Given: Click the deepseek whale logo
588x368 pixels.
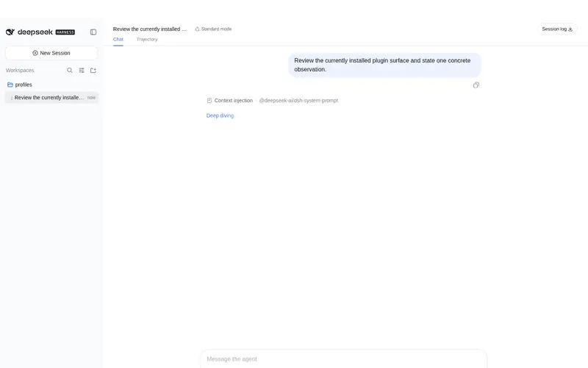Looking at the screenshot, I should click(10, 32).
